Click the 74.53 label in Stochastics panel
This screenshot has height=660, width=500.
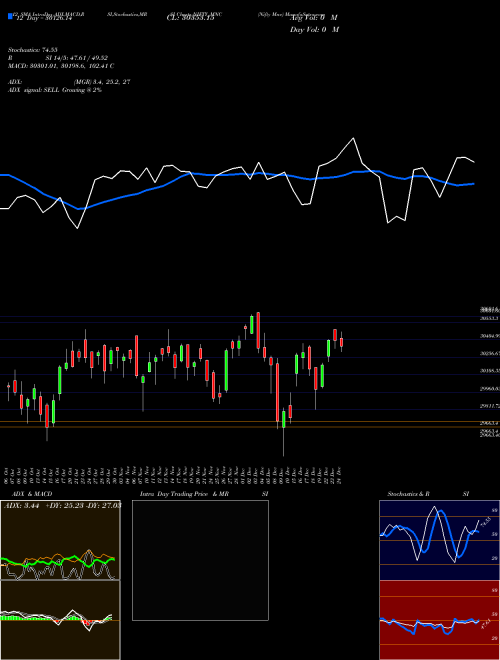(x=485, y=522)
